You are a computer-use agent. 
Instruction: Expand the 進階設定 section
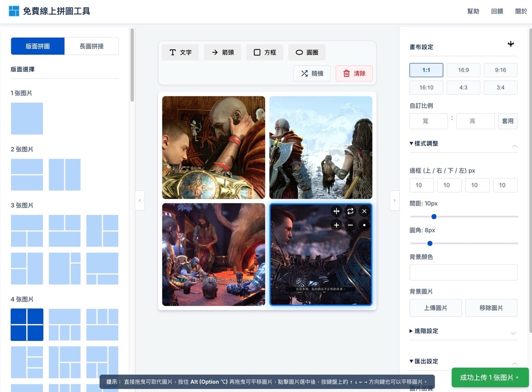pos(463,331)
